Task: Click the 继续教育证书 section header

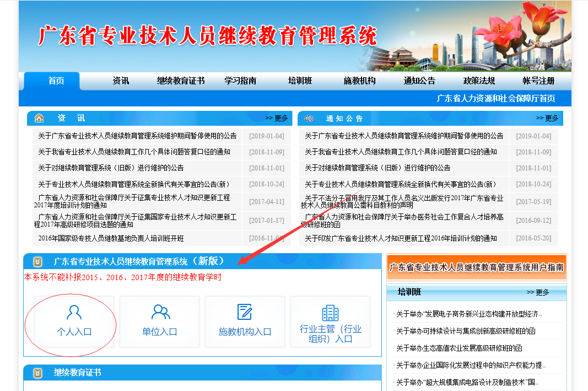Action: (x=77, y=373)
